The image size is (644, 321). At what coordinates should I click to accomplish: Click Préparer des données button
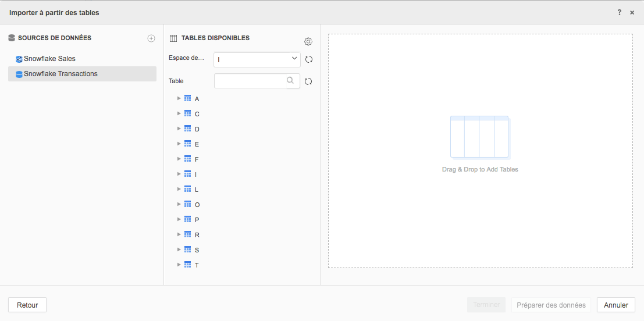tap(551, 305)
